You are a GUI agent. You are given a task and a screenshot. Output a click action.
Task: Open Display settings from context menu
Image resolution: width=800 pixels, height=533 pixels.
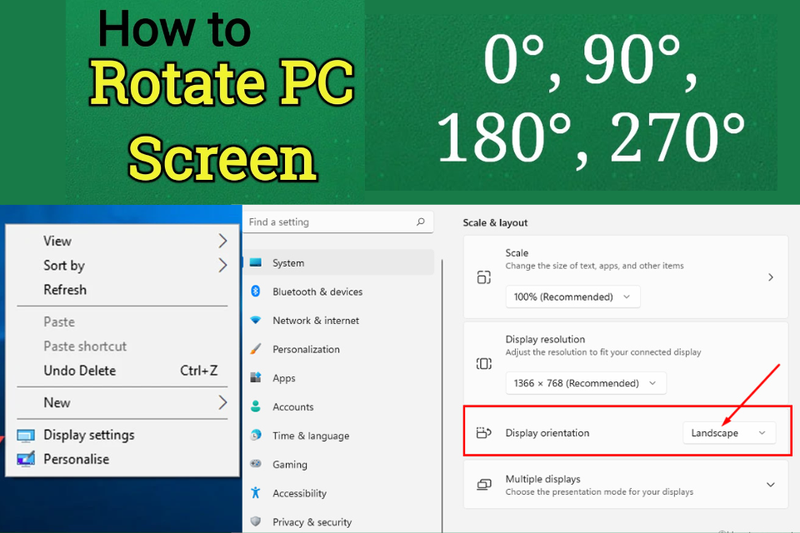click(x=122, y=435)
